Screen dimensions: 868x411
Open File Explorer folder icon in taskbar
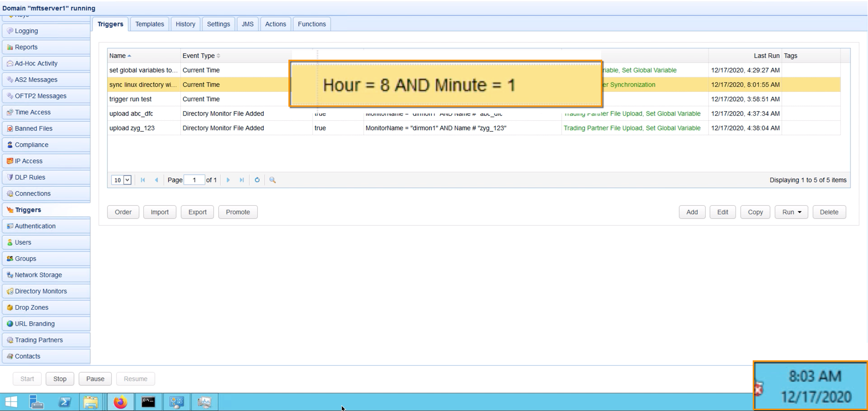[x=91, y=402]
